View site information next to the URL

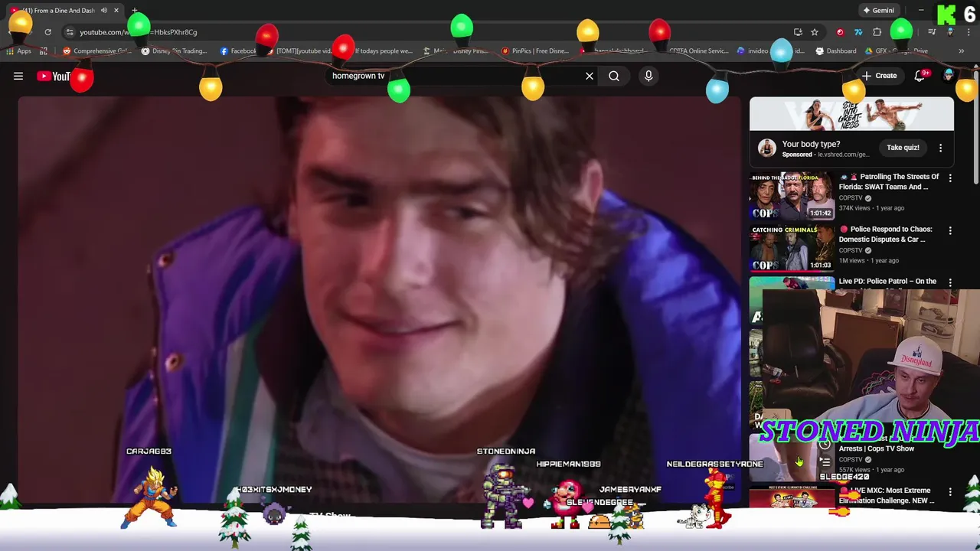coord(70,32)
